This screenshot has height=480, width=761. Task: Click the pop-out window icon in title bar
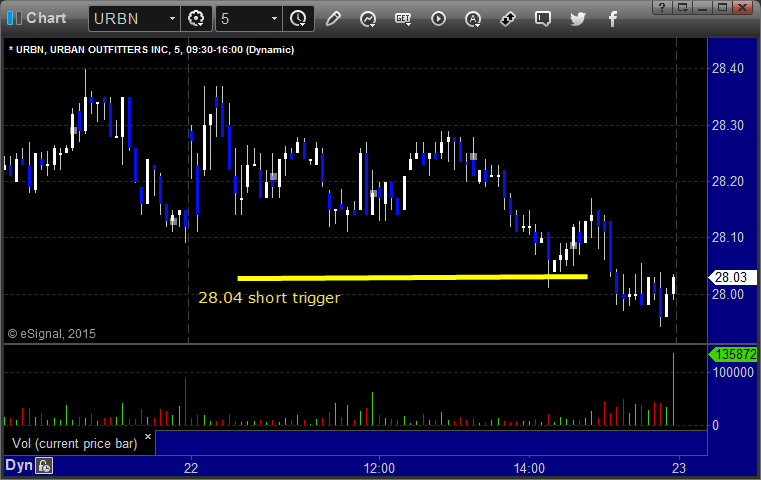pyautogui.click(x=682, y=7)
